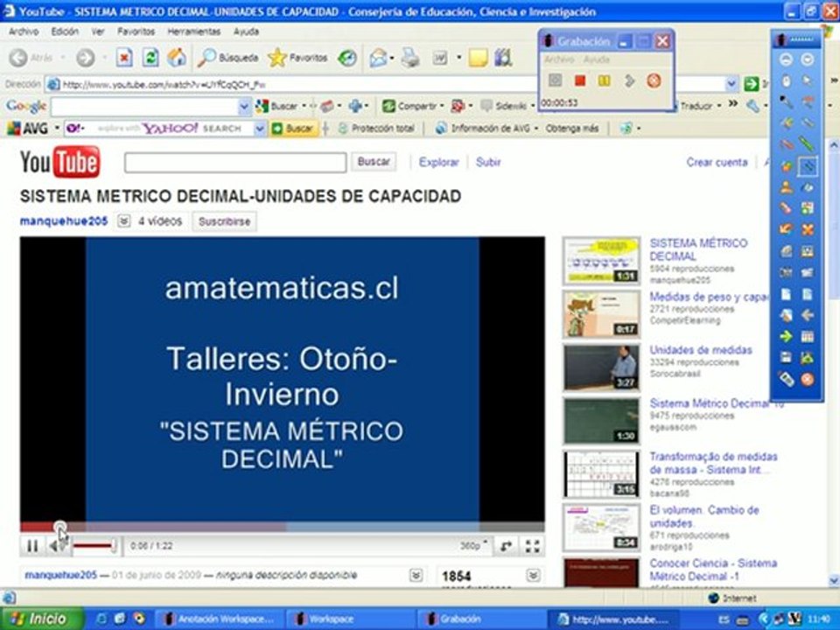Select the mouse mode icon in Workspace toolbar

pos(786,80)
